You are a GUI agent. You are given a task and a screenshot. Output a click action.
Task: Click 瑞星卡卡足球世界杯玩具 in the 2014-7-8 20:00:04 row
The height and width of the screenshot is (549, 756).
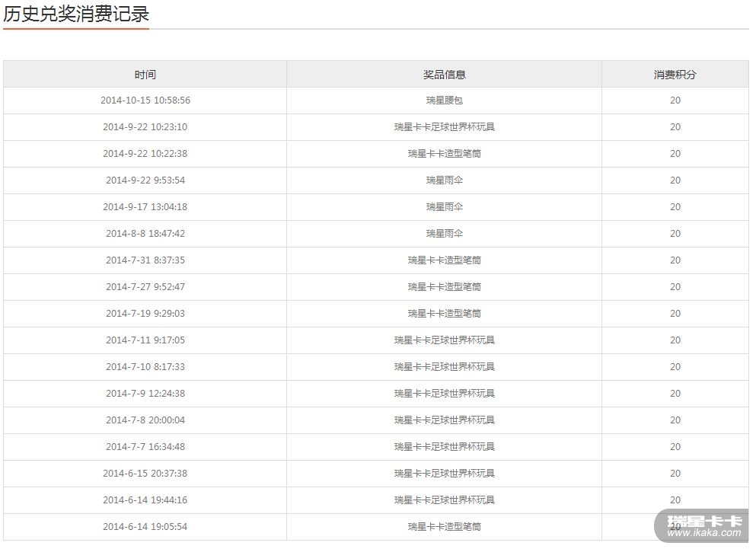tap(444, 420)
